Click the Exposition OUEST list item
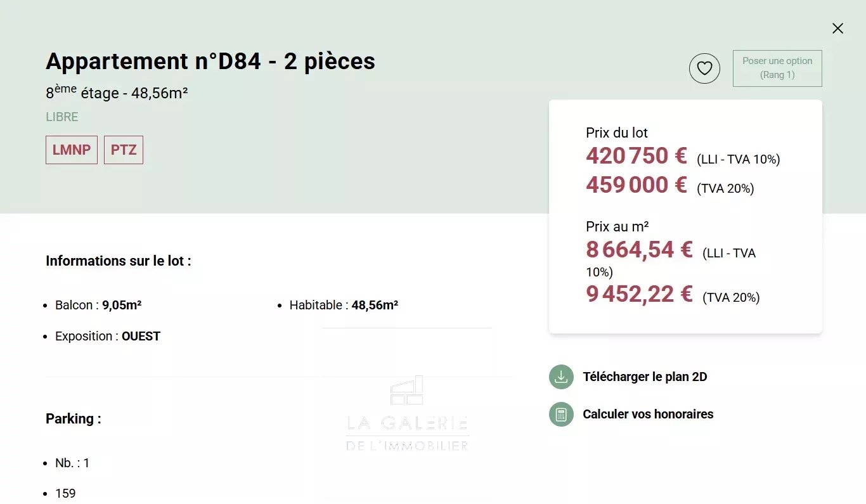This screenshot has height=504, width=866. [108, 337]
